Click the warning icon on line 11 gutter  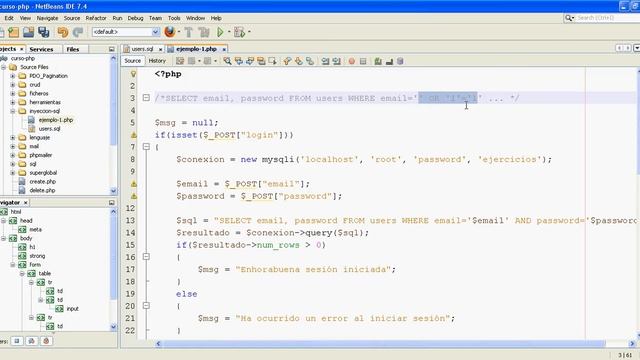click(133, 196)
